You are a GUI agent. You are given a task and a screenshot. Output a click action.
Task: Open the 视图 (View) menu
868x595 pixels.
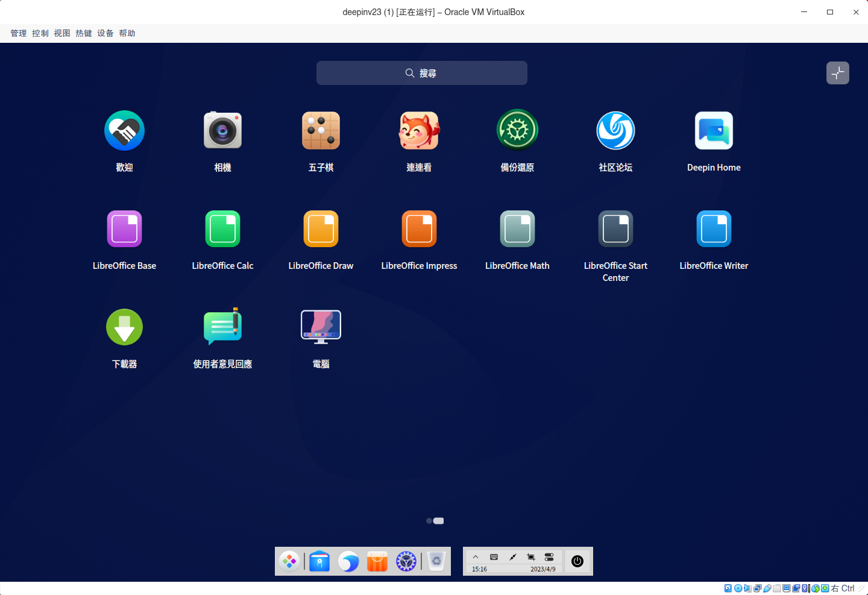click(62, 33)
